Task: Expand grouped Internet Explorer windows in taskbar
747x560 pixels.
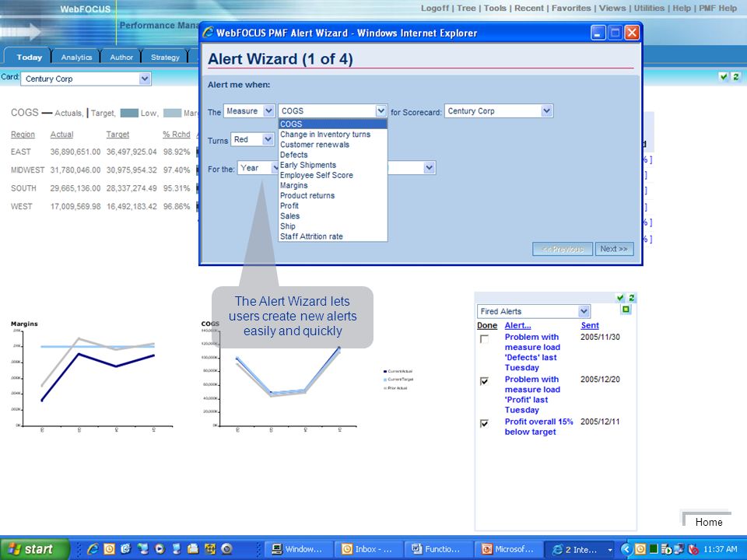Action: coord(610,550)
